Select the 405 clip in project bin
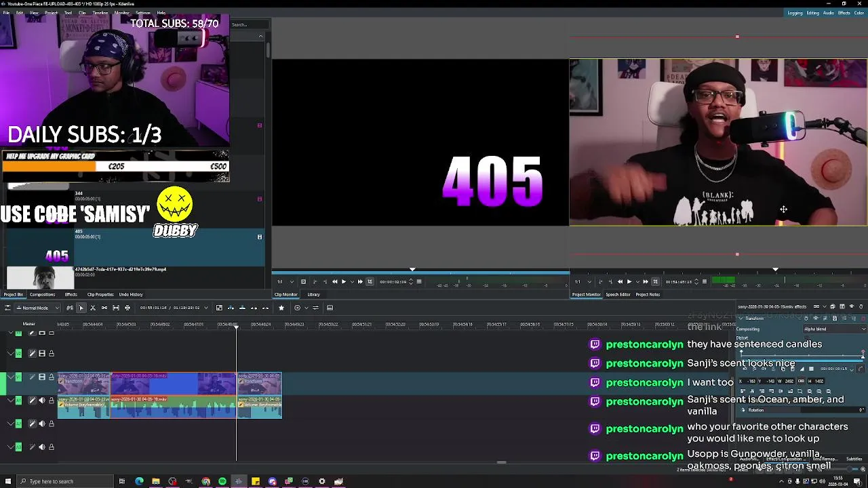Image resolution: width=868 pixels, height=488 pixels. (136, 247)
